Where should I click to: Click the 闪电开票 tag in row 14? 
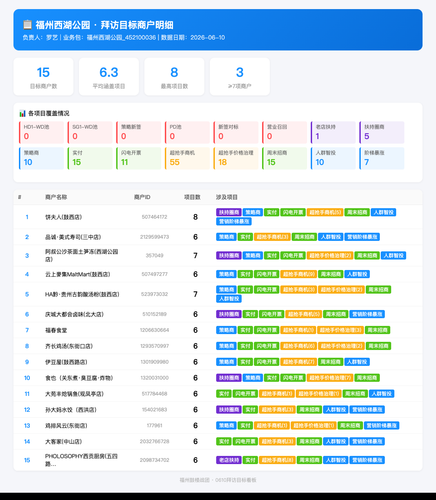click(245, 442)
